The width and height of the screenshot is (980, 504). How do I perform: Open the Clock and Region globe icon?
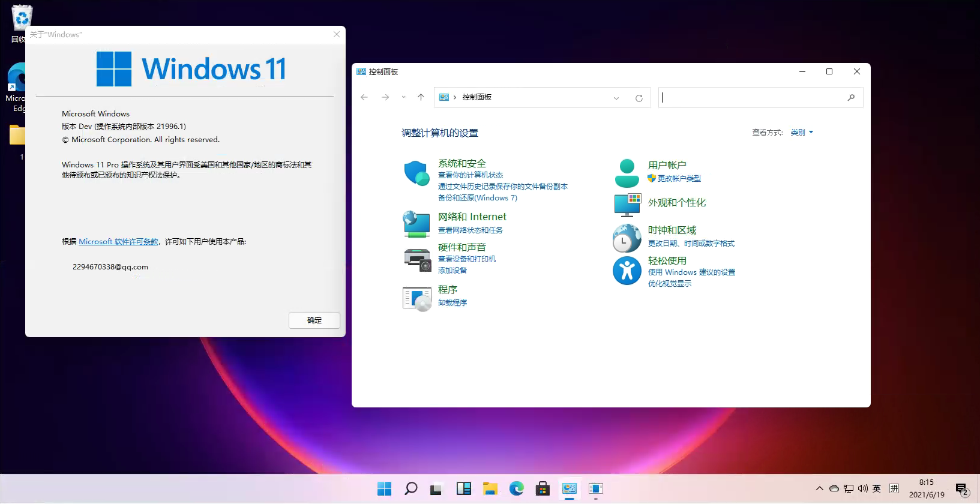tap(627, 238)
